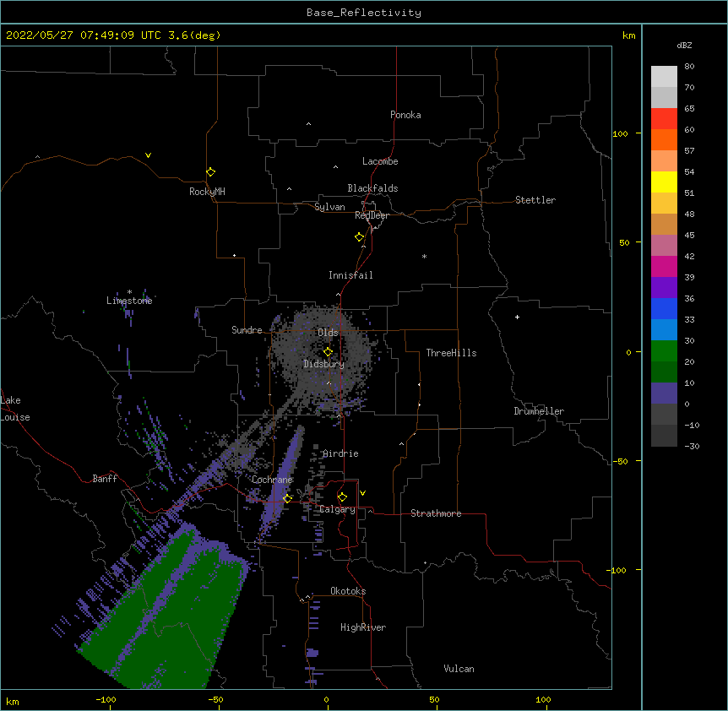Click the Okotoks label
The height and width of the screenshot is (711, 728).
[348, 591]
